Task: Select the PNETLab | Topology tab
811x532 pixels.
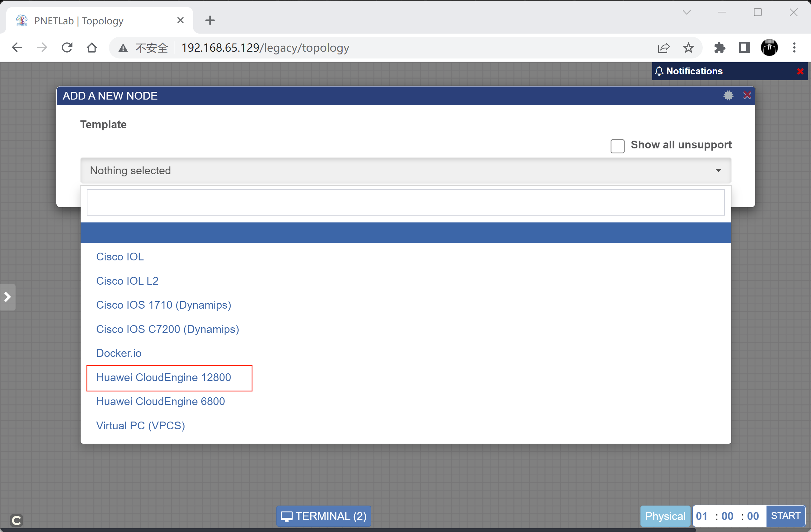Action: point(100,21)
